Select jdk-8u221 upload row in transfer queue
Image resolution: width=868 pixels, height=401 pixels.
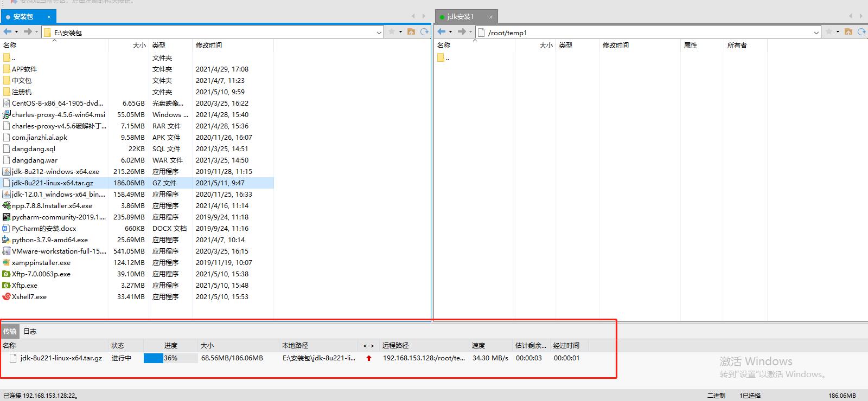295,358
